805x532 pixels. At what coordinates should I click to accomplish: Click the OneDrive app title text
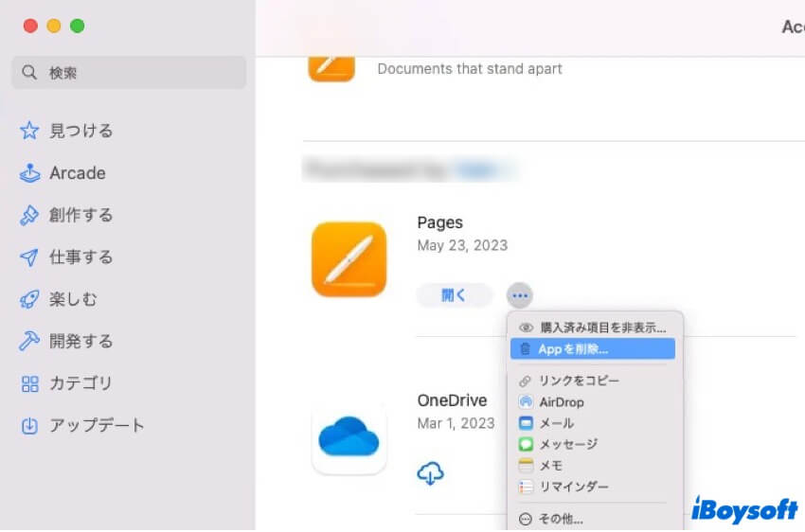(453, 400)
